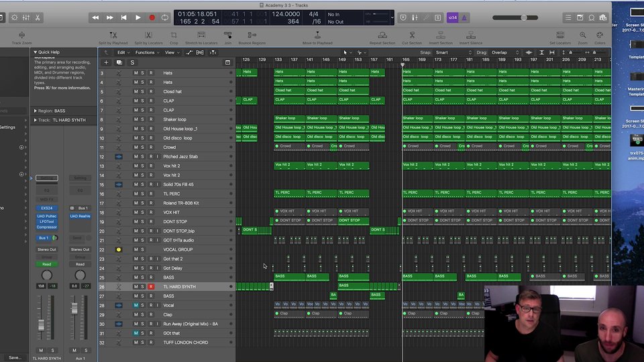Expand the Track: TL HARD SYNTH section
644x362 pixels.
36,120
